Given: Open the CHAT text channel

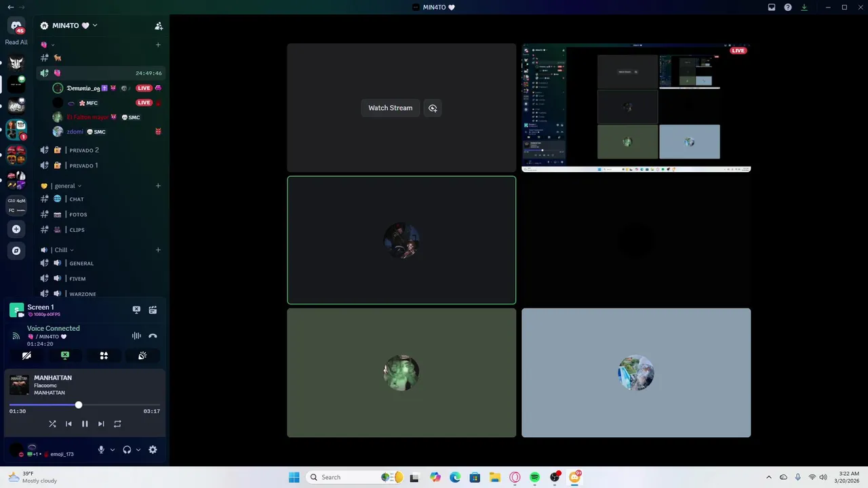Looking at the screenshot, I should [x=100, y=199].
